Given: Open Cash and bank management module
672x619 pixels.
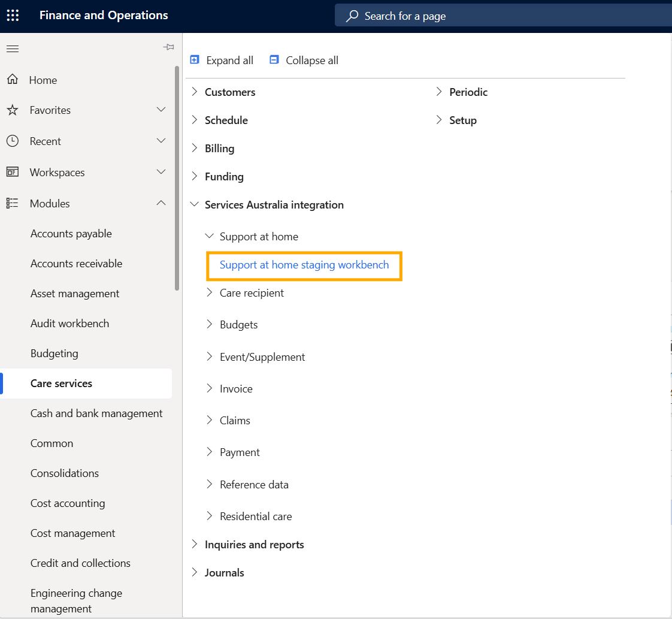Looking at the screenshot, I should tap(96, 413).
